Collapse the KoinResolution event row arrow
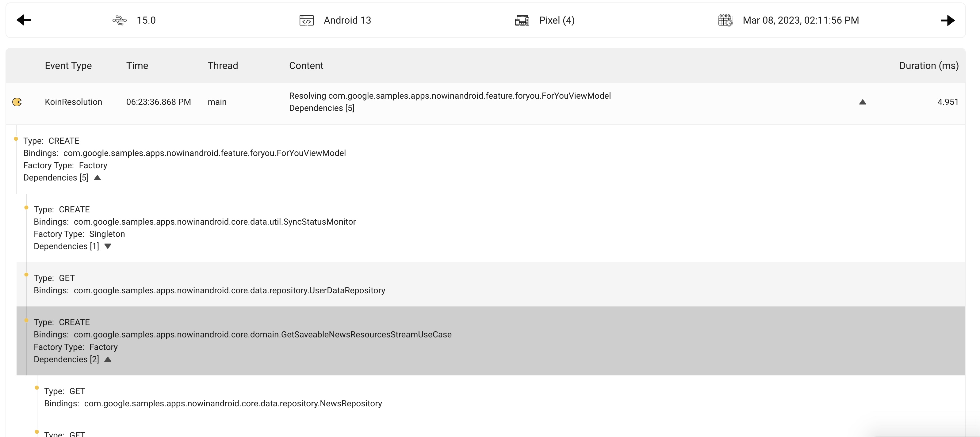980x437 pixels. (x=863, y=102)
